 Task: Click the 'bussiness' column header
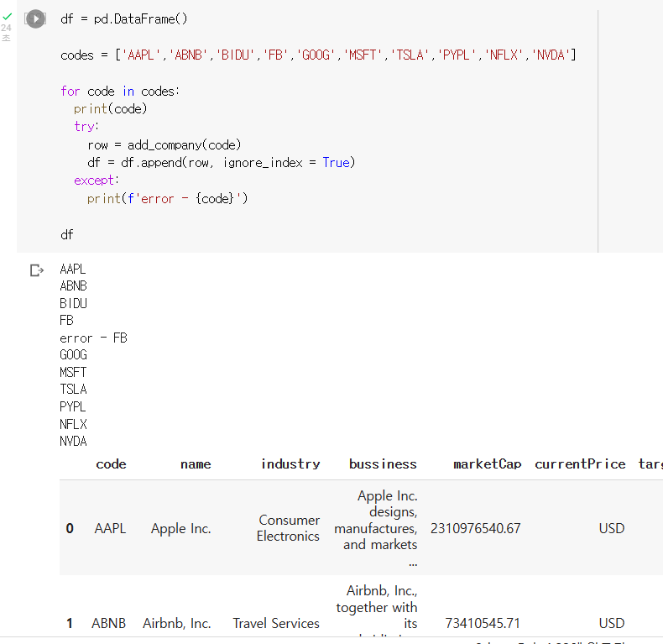[383, 464]
